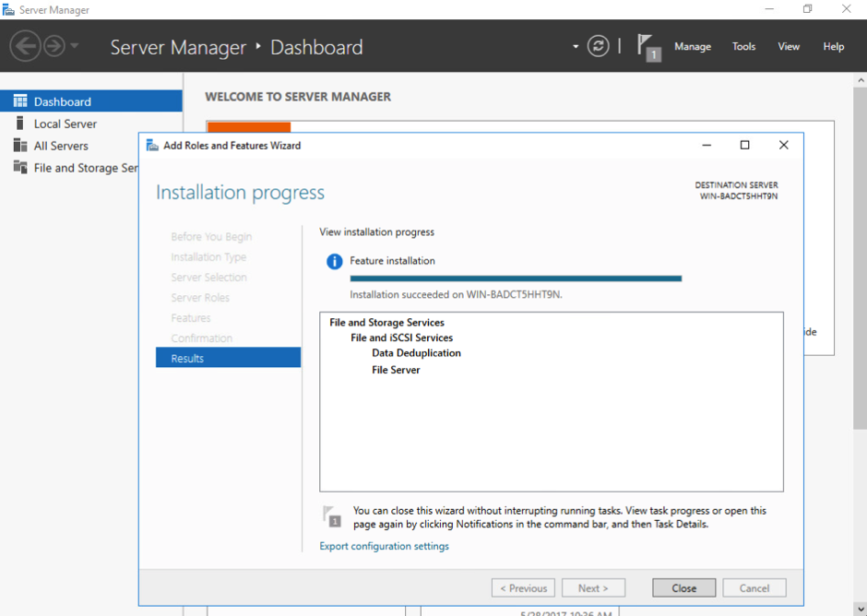Click 'Data Deduplication' result row
867x616 pixels.
[416, 353]
